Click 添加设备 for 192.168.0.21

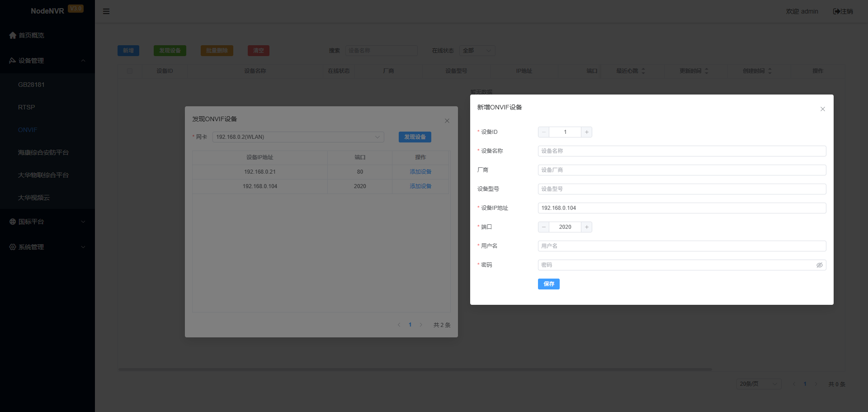coord(420,172)
